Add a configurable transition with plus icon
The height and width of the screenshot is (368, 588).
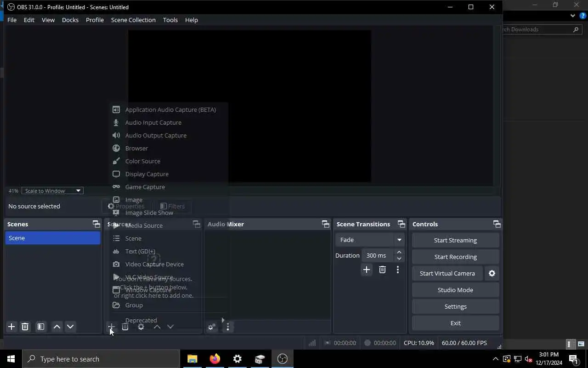(366, 270)
